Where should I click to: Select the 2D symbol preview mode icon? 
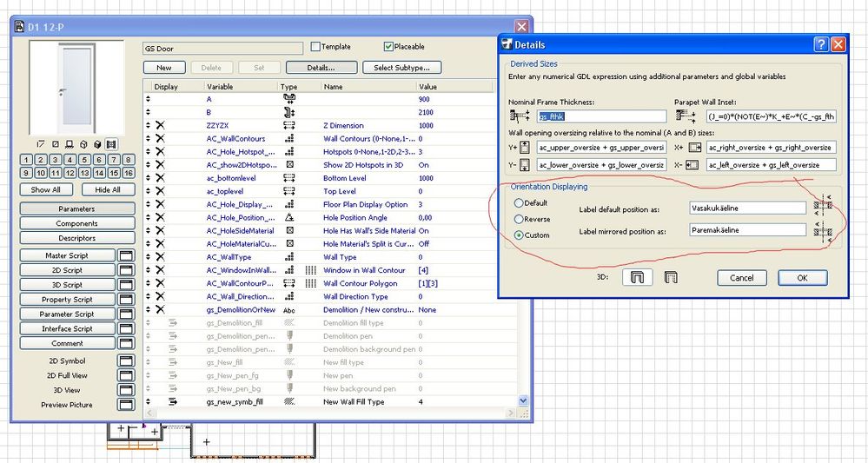pyautogui.click(x=41, y=144)
